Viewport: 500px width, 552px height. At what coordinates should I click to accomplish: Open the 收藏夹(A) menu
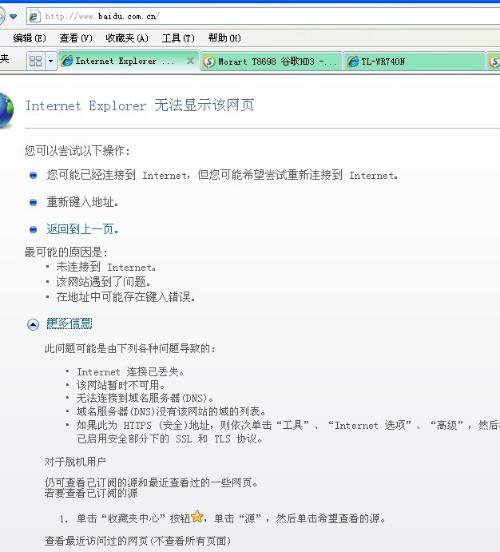pos(127,38)
